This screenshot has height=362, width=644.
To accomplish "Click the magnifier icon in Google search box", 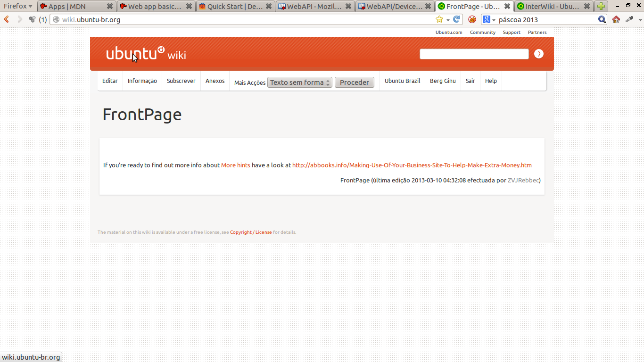I will coord(602,19).
